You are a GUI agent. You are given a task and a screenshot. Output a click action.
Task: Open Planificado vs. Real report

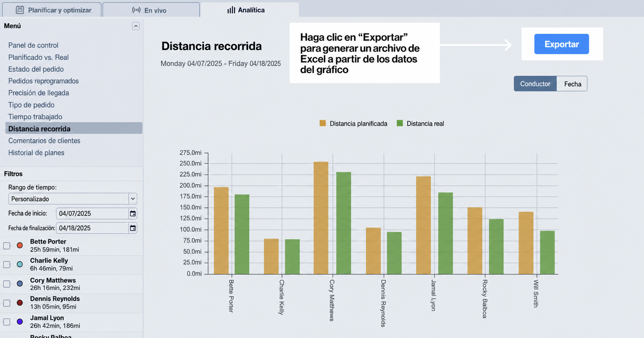click(39, 57)
